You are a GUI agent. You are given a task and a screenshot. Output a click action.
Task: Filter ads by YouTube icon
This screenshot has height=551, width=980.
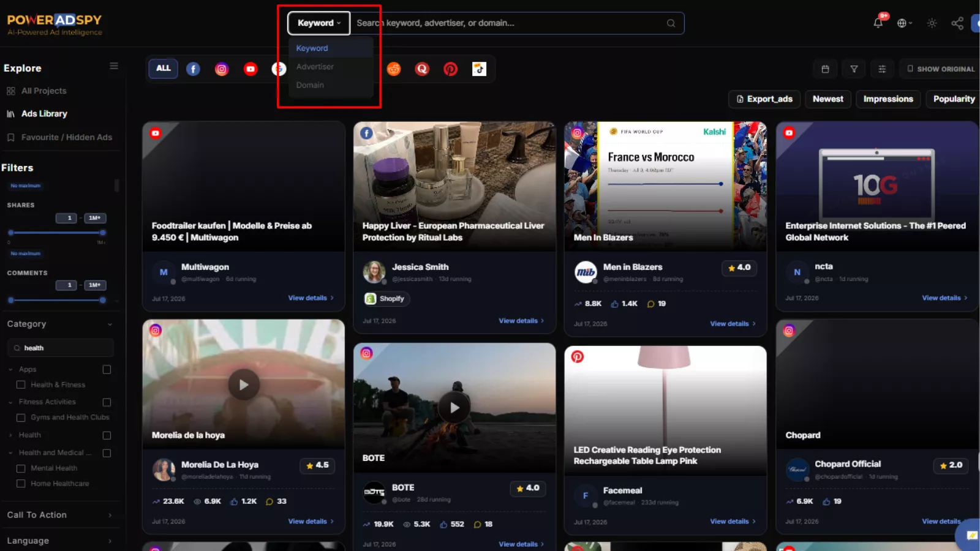pyautogui.click(x=251, y=69)
